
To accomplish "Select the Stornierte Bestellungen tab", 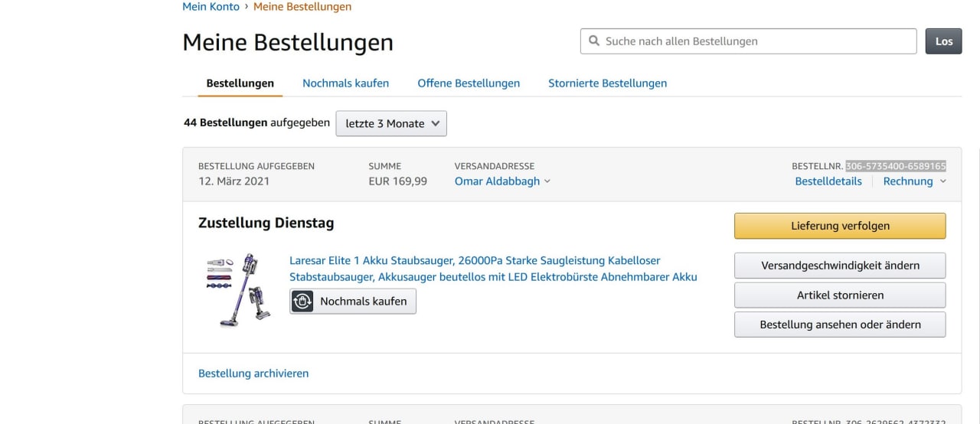I will [x=607, y=83].
